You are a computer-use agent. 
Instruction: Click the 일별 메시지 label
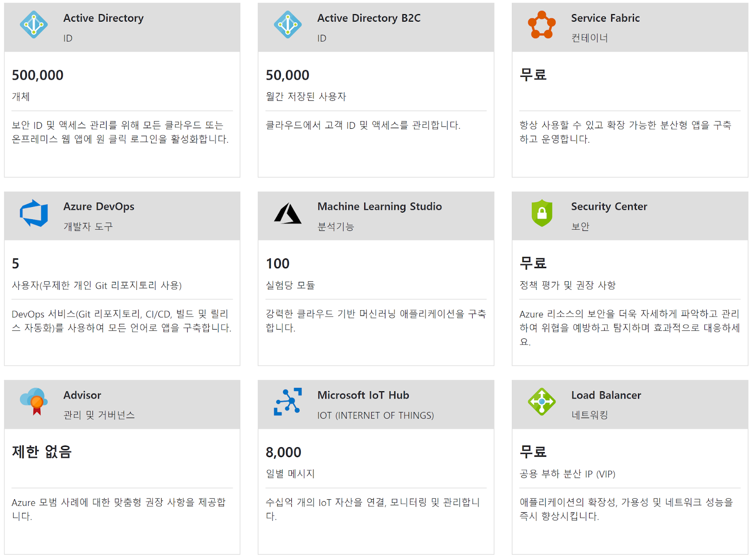click(x=290, y=474)
